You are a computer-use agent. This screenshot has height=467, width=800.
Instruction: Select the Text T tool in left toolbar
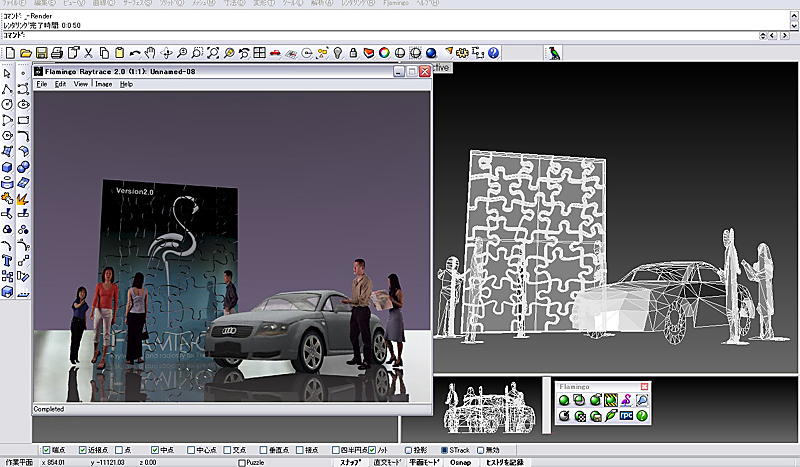click(7, 261)
